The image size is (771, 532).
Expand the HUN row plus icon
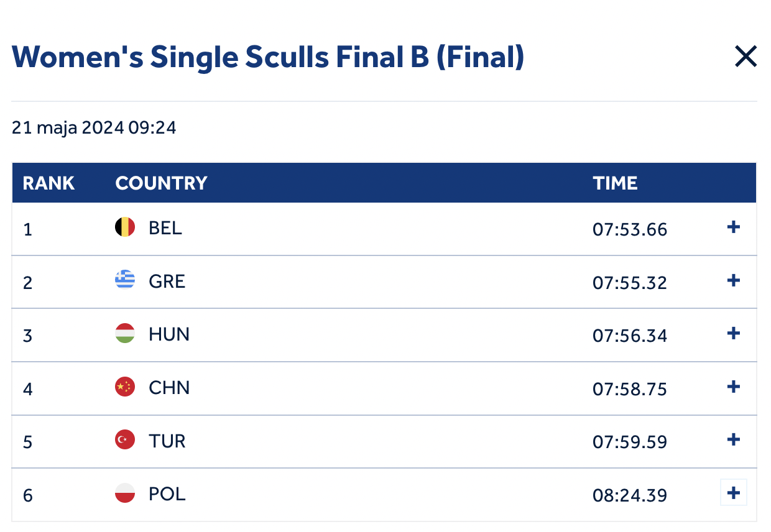click(734, 334)
